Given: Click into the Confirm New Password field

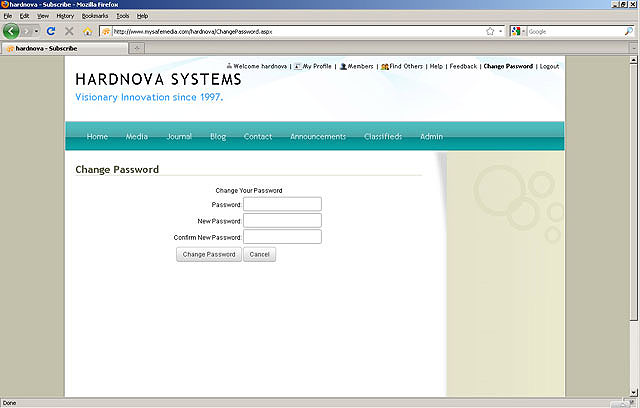Looking at the screenshot, I should click(282, 237).
